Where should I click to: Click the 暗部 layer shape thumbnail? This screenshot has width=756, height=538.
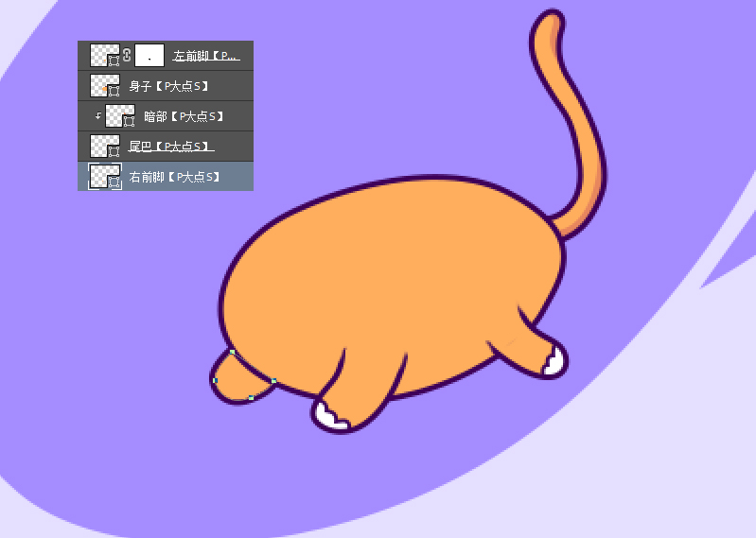point(119,116)
